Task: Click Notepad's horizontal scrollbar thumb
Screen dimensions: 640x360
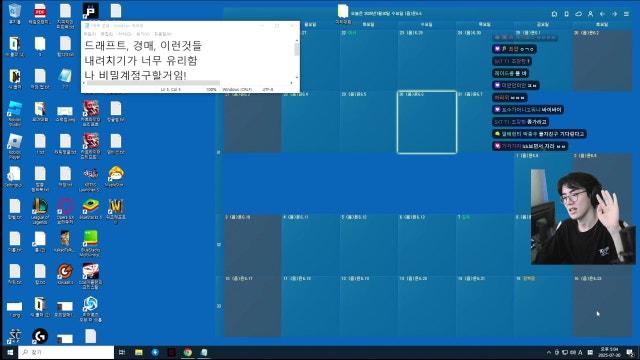Action: pyautogui.click(x=153, y=83)
